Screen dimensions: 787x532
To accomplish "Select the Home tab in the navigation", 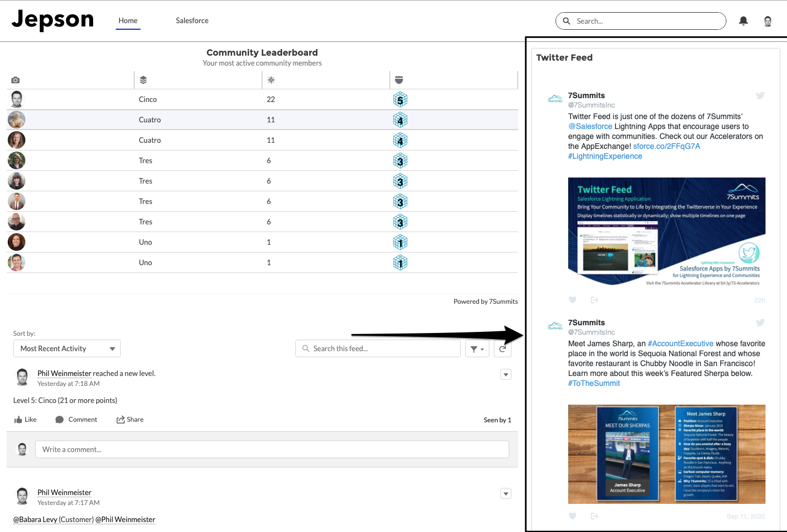I will [x=127, y=20].
